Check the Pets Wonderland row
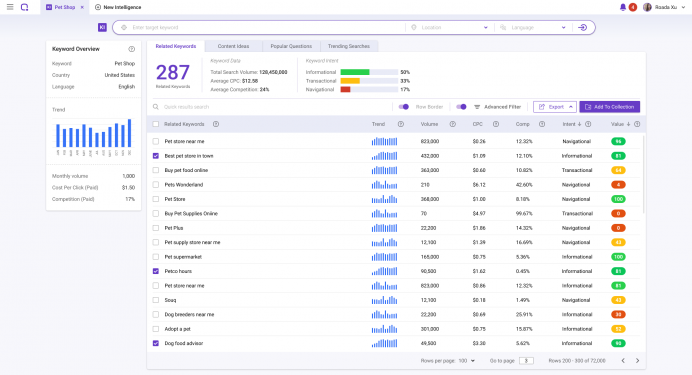The height and width of the screenshot is (375, 692). coord(156,185)
